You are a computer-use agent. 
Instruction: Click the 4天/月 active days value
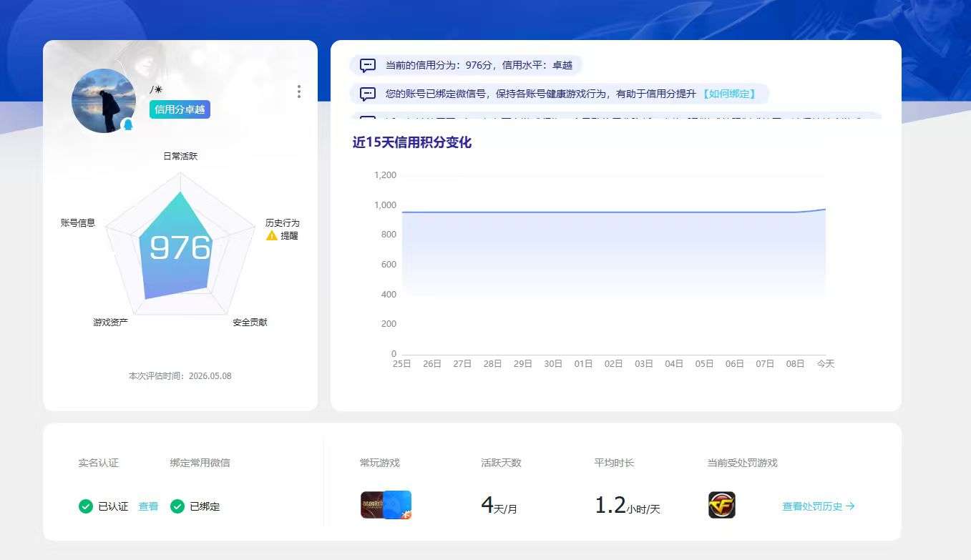[x=499, y=506]
